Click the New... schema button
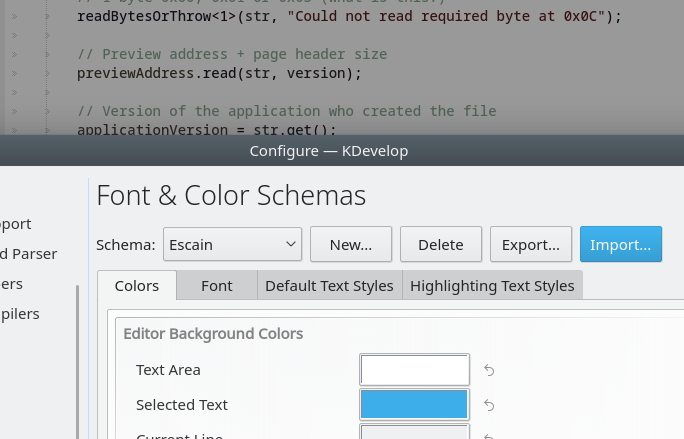Image resolution: width=684 pixels, height=439 pixels. pyautogui.click(x=351, y=244)
